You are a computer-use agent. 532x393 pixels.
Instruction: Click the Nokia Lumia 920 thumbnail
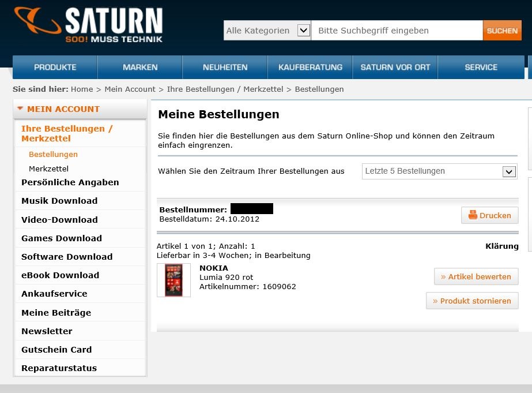click(x=173, y=280)
